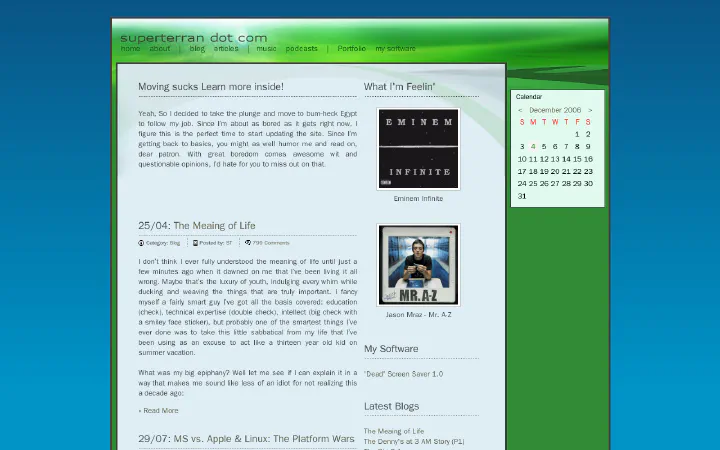720x450 pixels.
Task: Select December 2 in the calendar
Action: pyautogui.click(x=588, y=134)
